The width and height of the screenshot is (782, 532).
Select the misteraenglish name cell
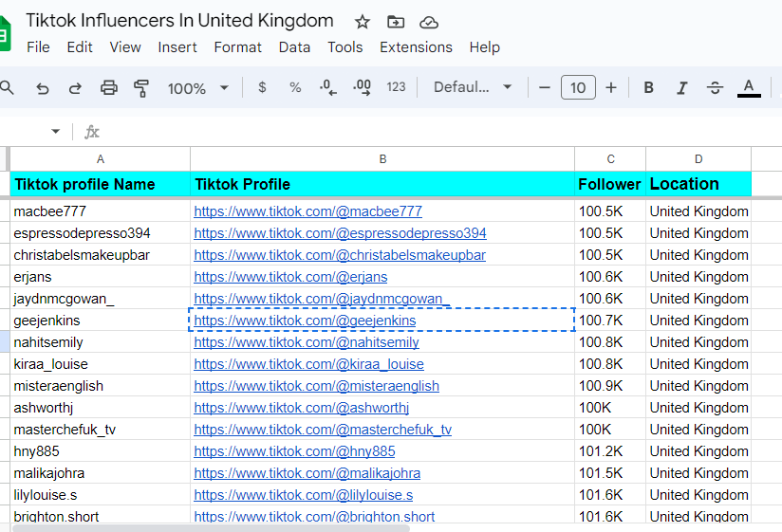(x=101, y=386)
